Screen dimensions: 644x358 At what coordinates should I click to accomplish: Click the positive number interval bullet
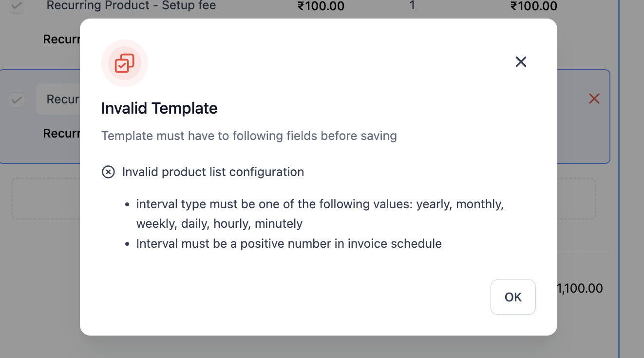tap(289, 243)
